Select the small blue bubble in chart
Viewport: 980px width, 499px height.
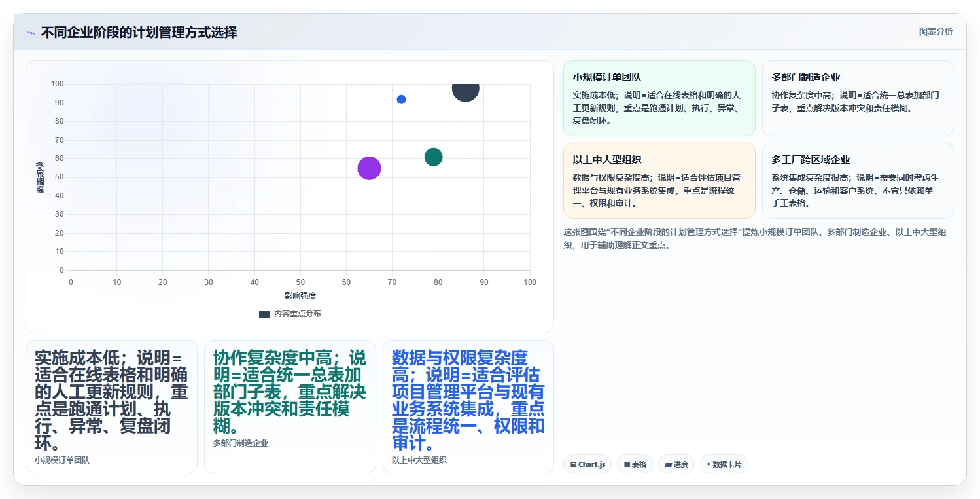401,100
